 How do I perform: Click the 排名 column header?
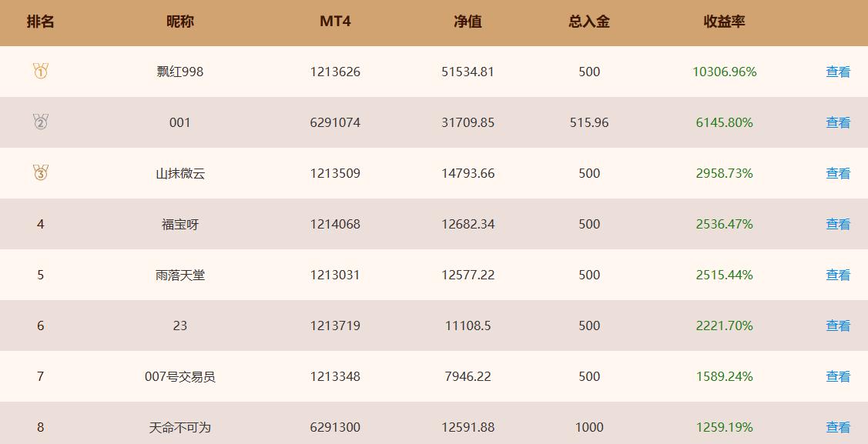[40, 22]
